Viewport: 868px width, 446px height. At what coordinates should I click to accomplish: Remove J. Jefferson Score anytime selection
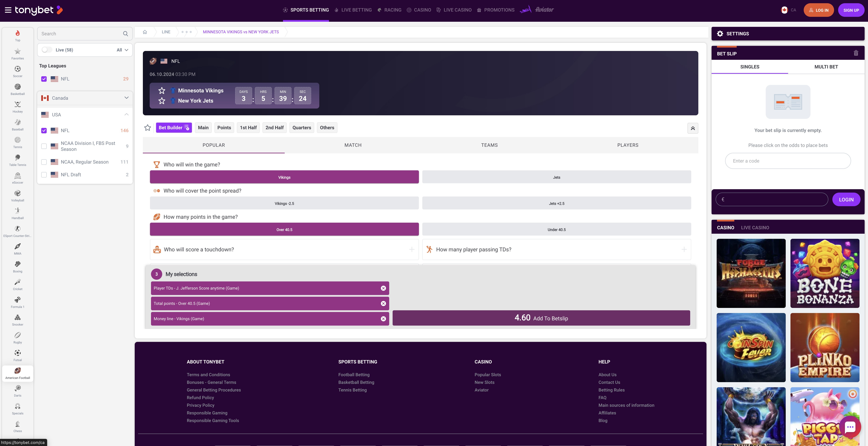[x=383, y=288]
